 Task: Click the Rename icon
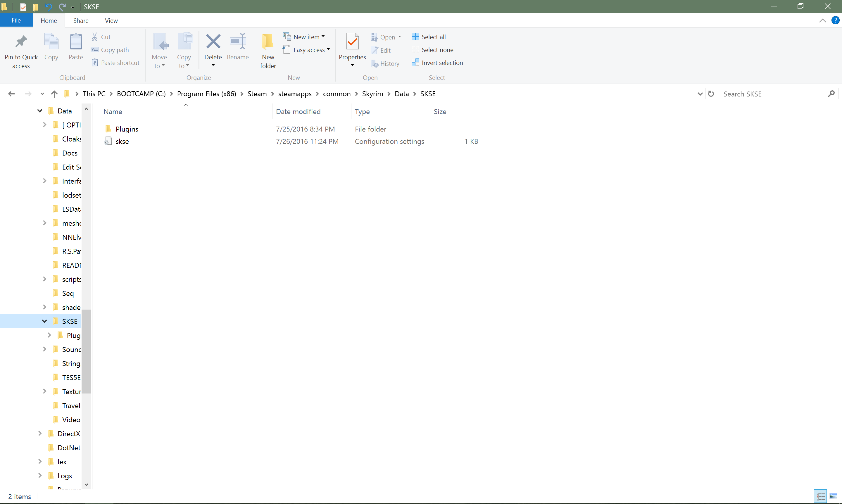click(238, 42)
